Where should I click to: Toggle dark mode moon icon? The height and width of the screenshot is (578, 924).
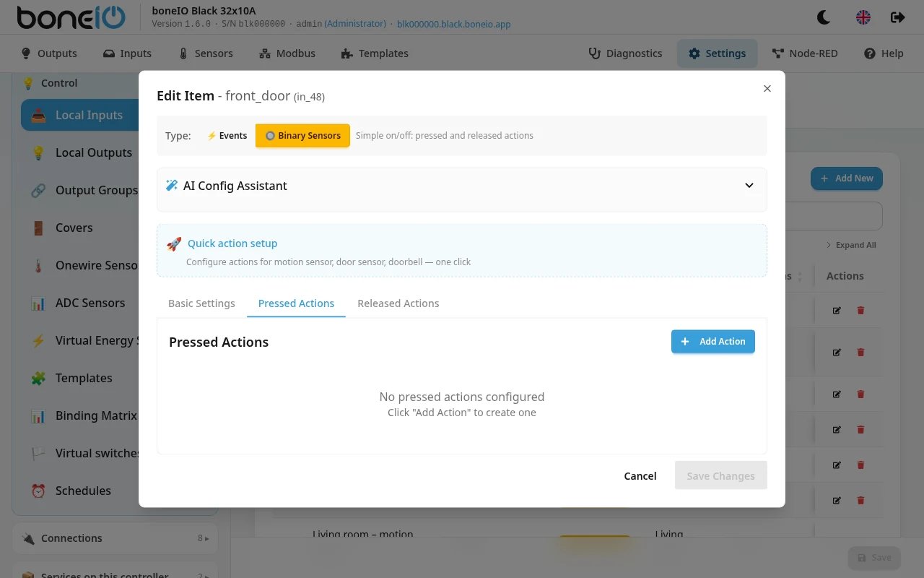823,17
